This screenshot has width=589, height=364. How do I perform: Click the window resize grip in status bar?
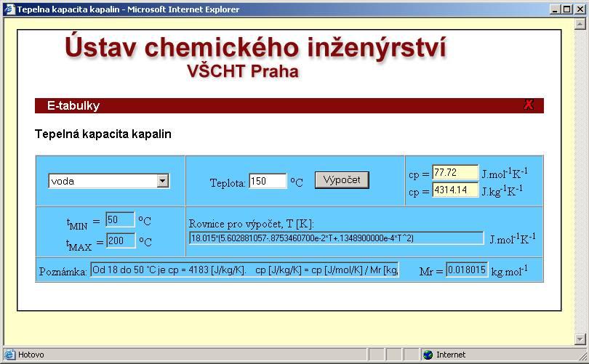582,356
